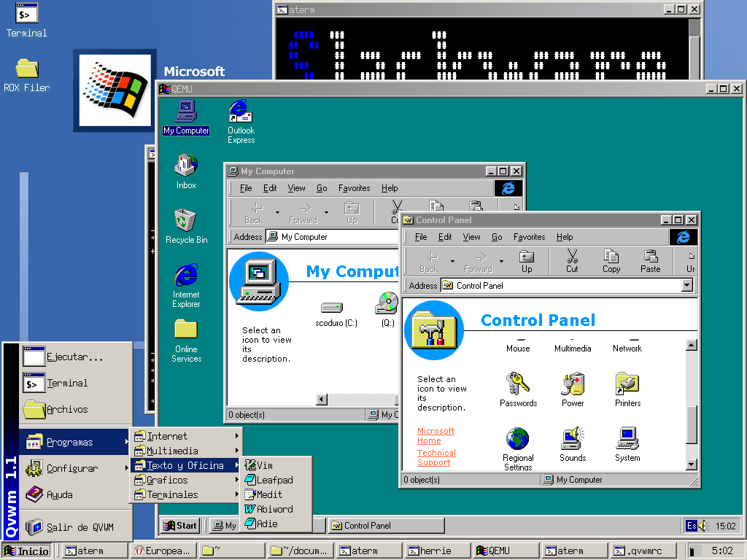
Task: Expand the Multimedia submenu
Action: [186, 451]
